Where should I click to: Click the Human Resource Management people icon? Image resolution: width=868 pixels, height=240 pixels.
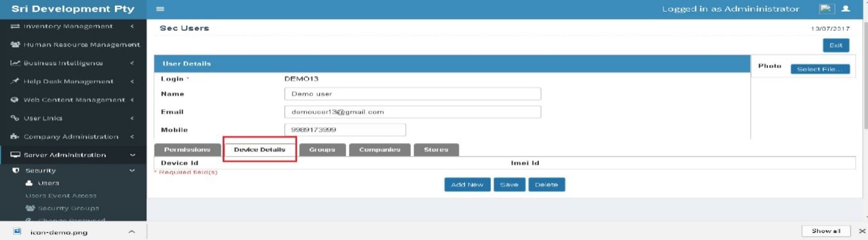coord(15,45)
